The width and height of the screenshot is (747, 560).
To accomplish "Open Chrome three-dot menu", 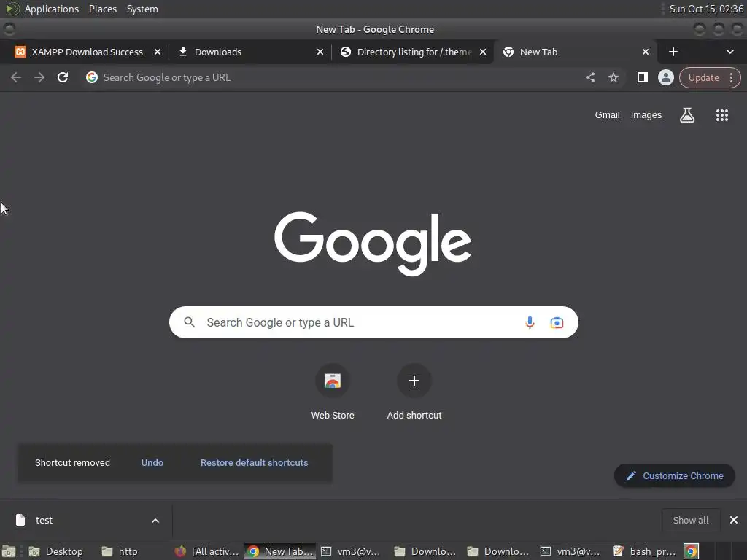I will pyautogui.click(x=731, y=77).
